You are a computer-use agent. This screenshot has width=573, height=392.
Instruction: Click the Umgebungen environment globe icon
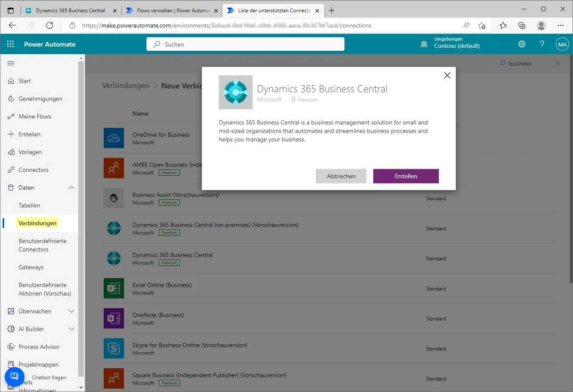point(424,44)
